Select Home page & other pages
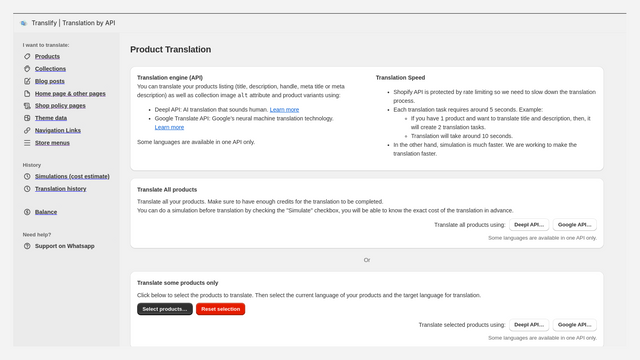The image size is (640, 360). pyautogui.click(x=70, y=93)
